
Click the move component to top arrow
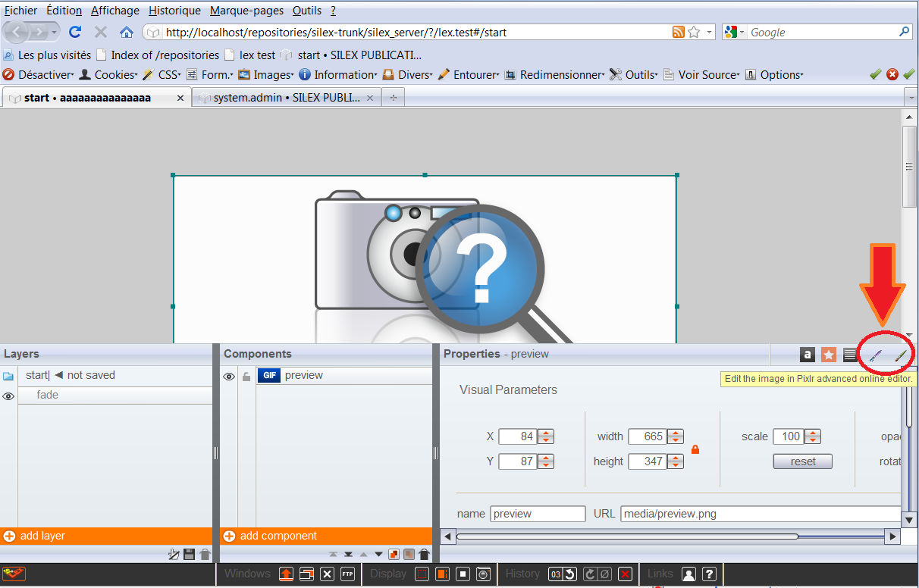(334, 555)
